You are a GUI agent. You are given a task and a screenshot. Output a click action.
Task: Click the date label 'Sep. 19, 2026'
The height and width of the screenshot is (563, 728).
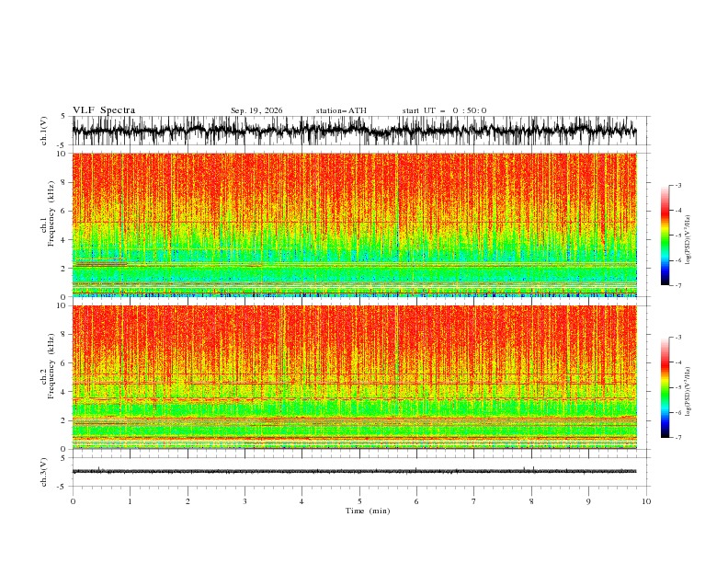pos(256,110)
